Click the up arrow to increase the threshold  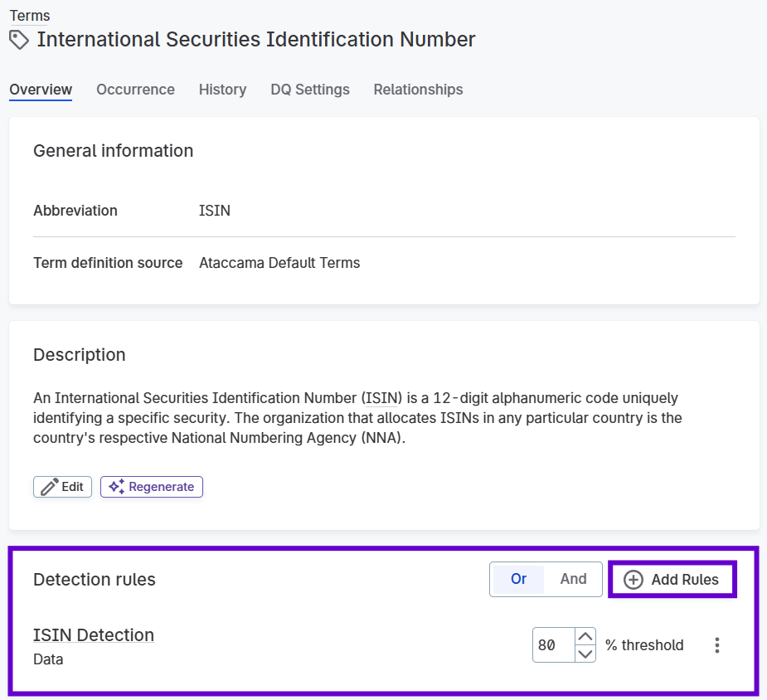pos(585,637)
